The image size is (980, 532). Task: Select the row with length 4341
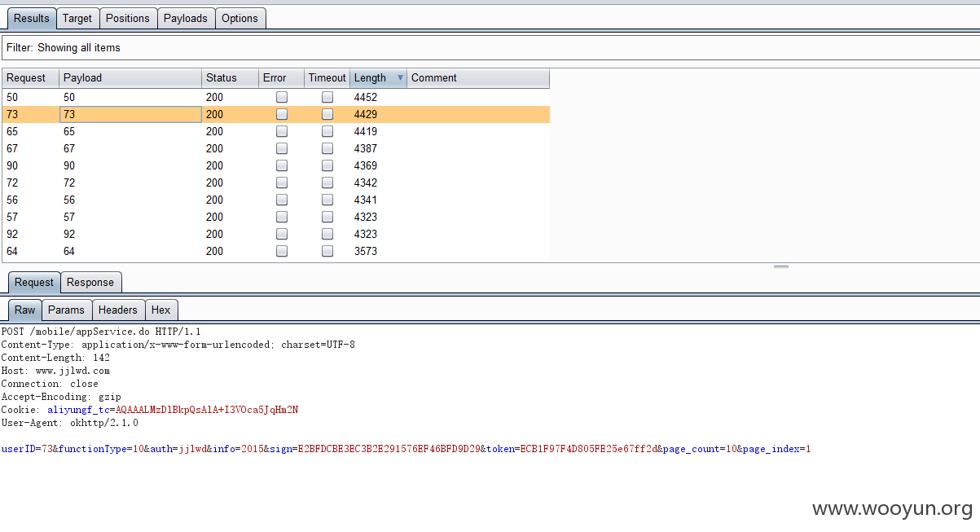click(x=276, y=200)
